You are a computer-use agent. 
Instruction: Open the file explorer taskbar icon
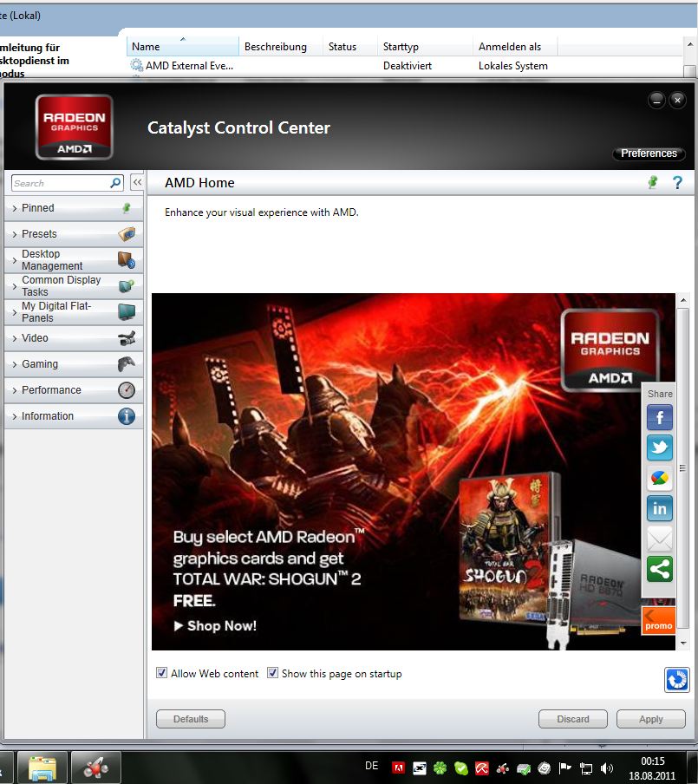pos(42,768)
